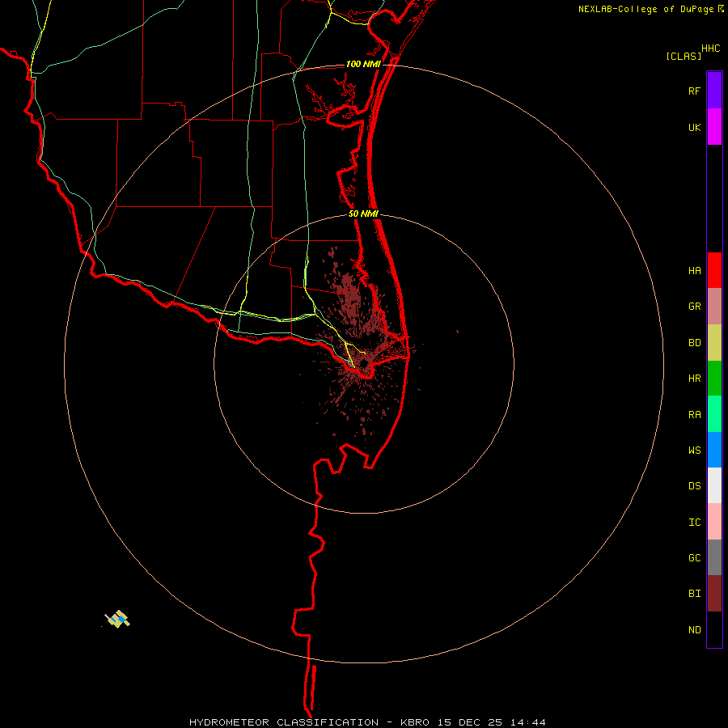The image size is (728, 728).
Task: Click the NEXLAB-College of DuPage credit text
Action: point(645,9)
